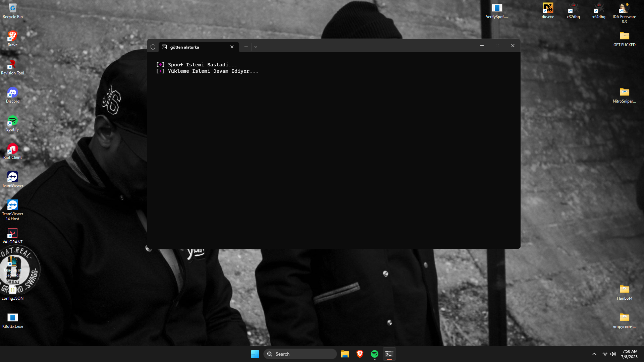Screen dimensions: 644x362
Task: Switch to the götten alaturka terminal tab
Action: click(199, 47)
